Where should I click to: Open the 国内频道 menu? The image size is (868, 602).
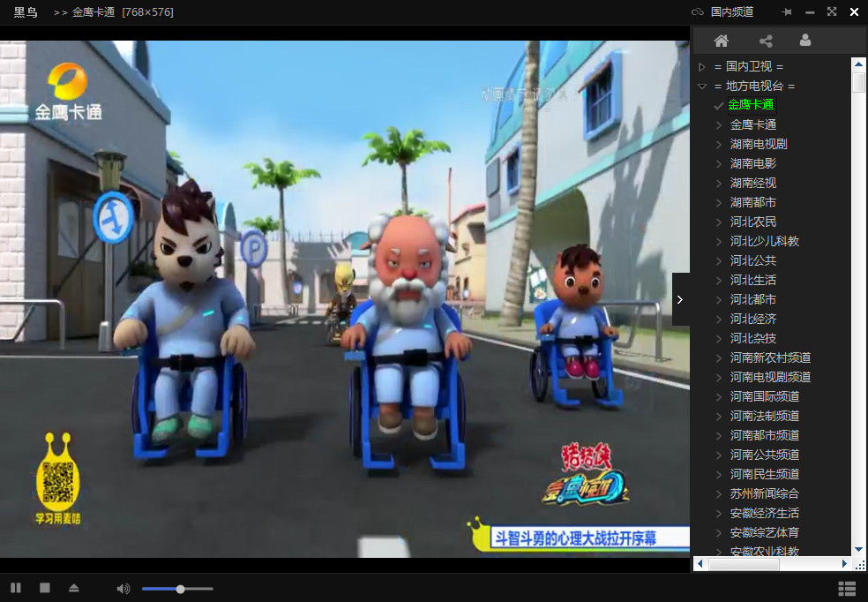coord(732,11)
